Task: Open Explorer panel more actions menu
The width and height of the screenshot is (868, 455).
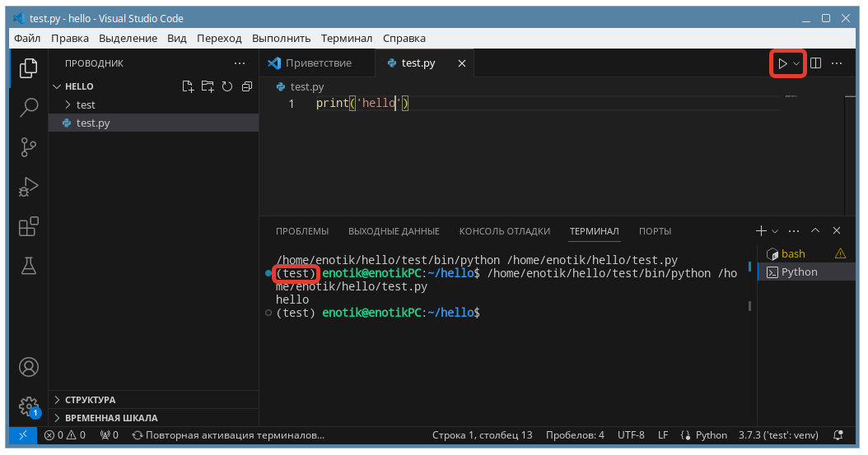Action: pos(239,63)
